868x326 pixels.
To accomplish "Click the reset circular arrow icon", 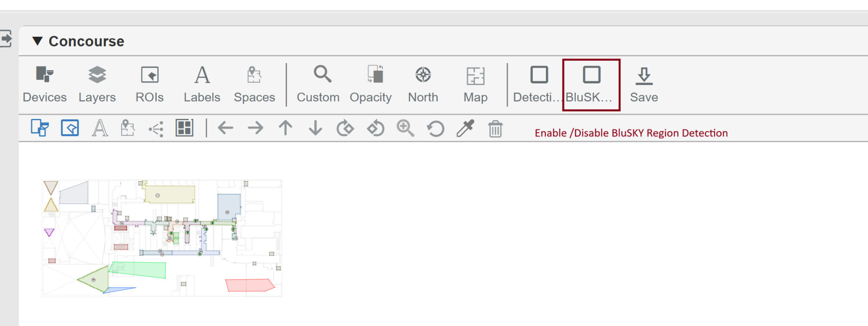I will 435,129.
